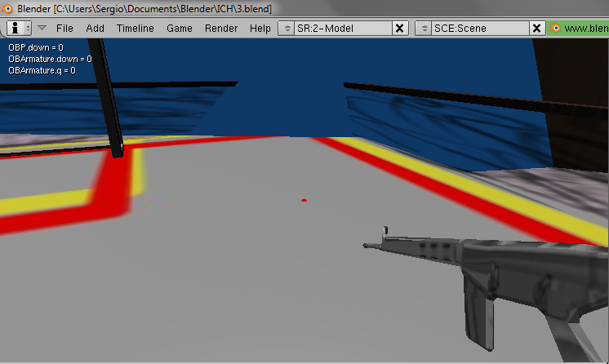Click the SCE:Scene name field
The width and height of the screenshot is (609, 364).
(x=481, y=28)
